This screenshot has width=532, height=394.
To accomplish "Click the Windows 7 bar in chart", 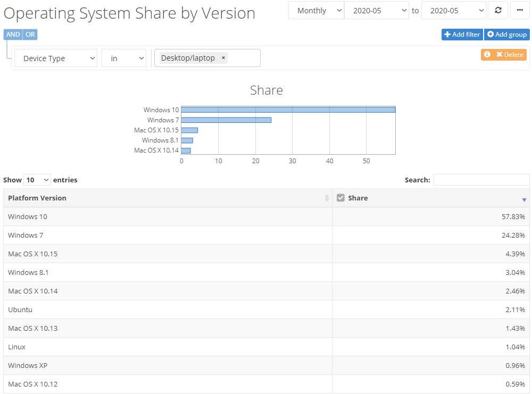I will [226, 120].
